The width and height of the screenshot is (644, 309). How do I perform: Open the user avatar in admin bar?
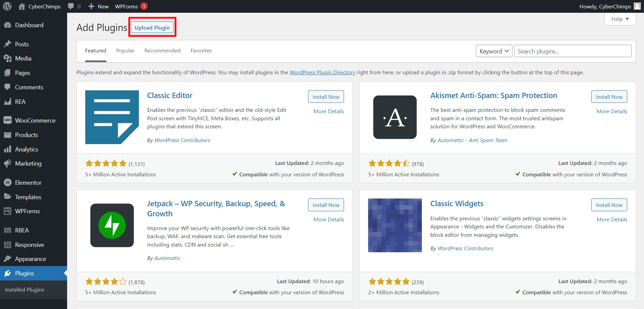click(637, 6)
